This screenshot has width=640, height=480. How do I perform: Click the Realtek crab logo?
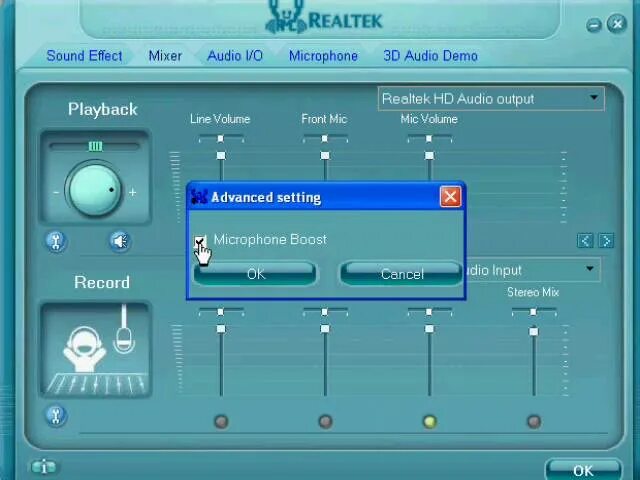pos(286,17)
